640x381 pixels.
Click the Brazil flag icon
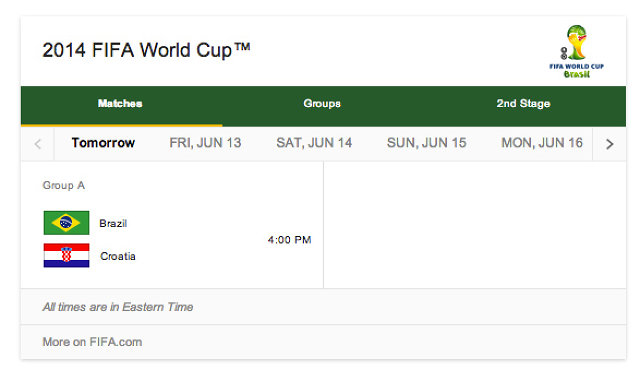pyautogui.click(x=66, y=223)
